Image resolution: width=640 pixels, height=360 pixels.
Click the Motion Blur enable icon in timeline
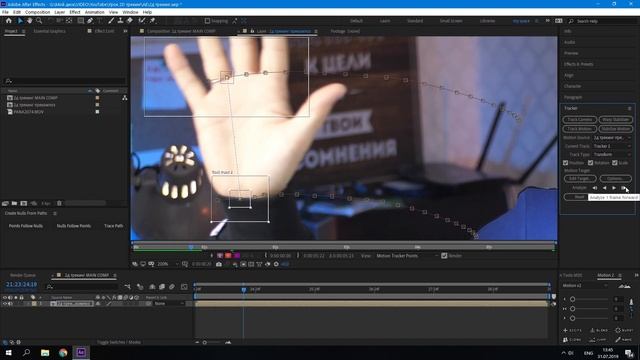(172, 287)
